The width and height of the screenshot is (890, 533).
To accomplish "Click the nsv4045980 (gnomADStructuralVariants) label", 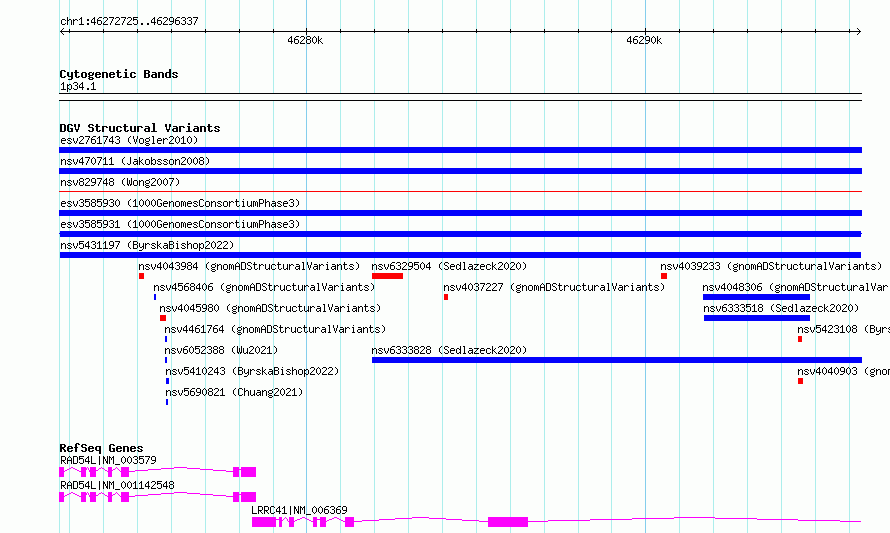I will [270, 308].
